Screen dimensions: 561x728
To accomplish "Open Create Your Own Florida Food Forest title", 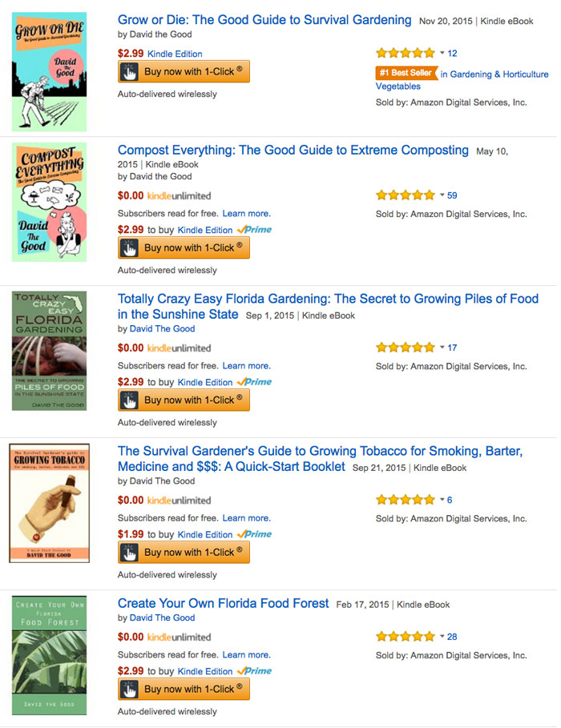I will click(x=223, y=603).
